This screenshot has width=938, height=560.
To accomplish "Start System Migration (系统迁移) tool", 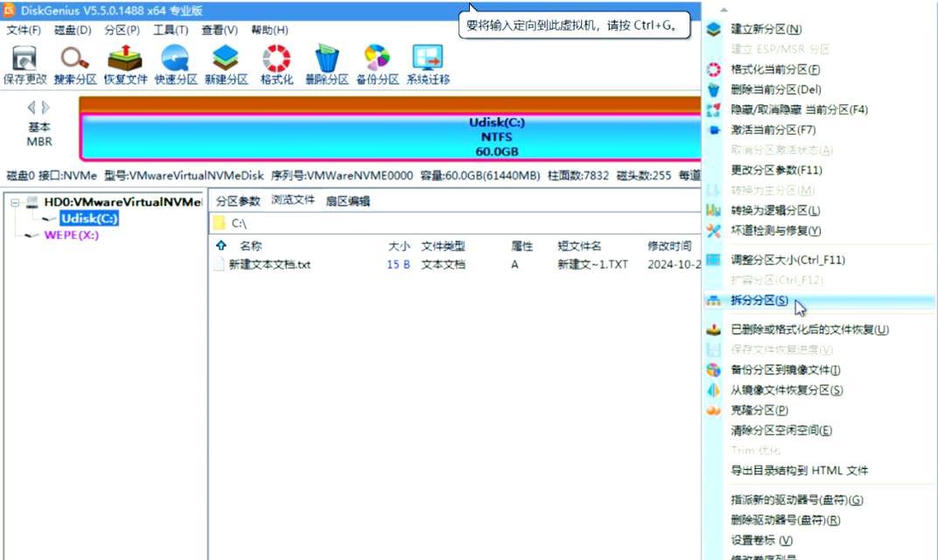I will (428, 66).
